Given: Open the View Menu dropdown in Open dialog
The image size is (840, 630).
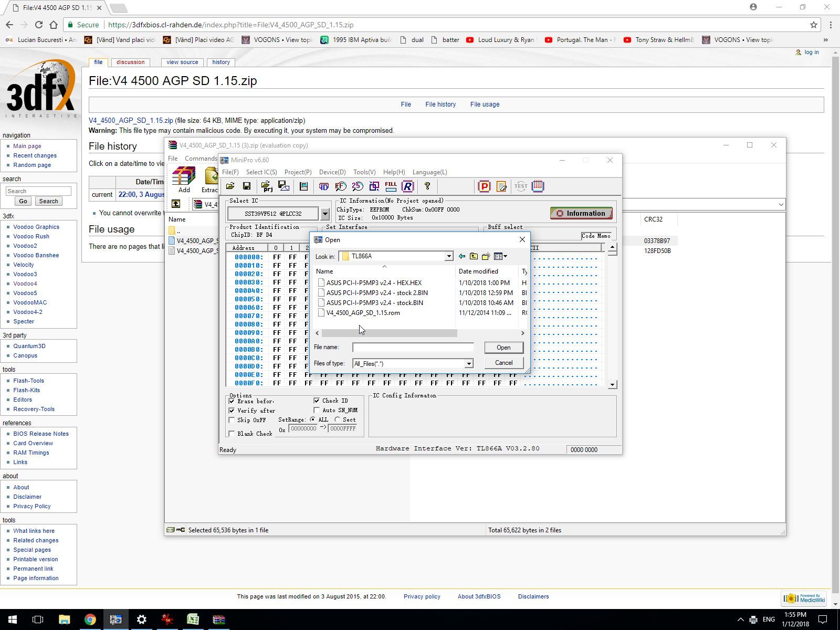Looking at the screenshot, I should tap(501, 256).
